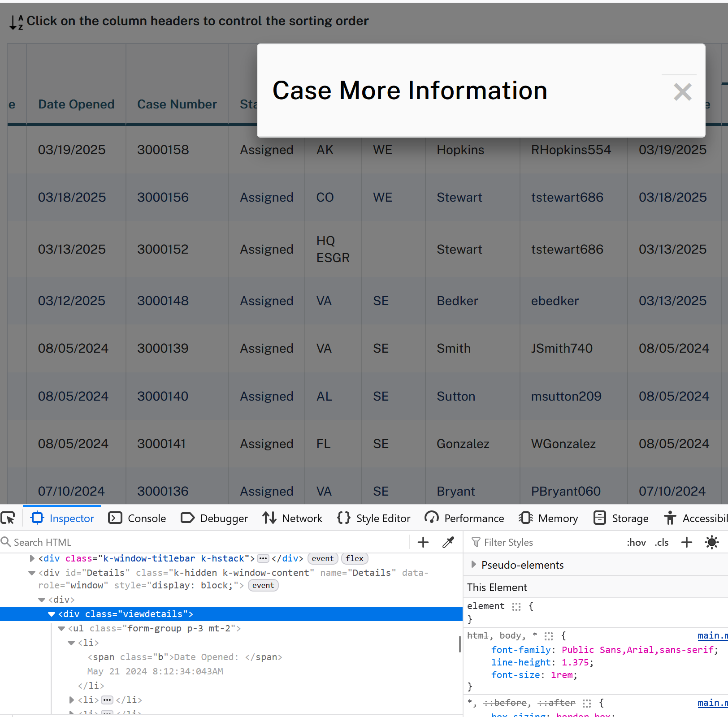Open the Style Editor tab
This screenshot has height=717, width=728.
(x=373, y=518)
